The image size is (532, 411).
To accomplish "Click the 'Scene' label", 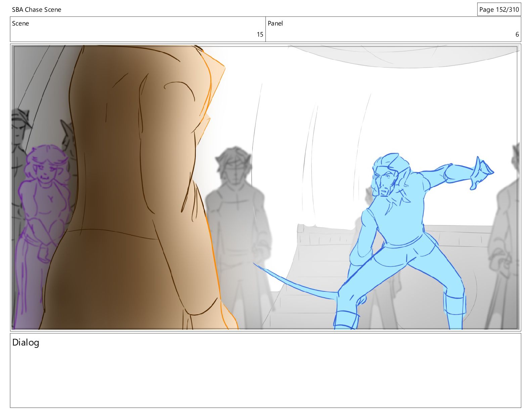I will pos(20,24).
